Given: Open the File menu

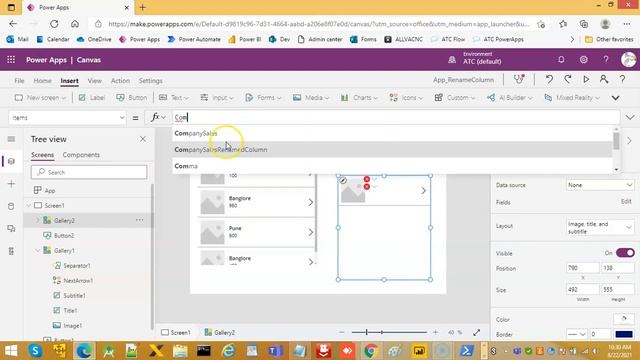Looking at the screenshot, I should tap(19, 81).
